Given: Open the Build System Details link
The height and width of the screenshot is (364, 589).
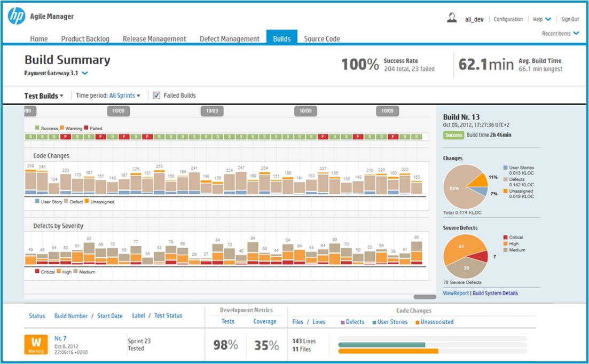Looking at the screenshot, I should pyautogui.click(x=495, y=293).
